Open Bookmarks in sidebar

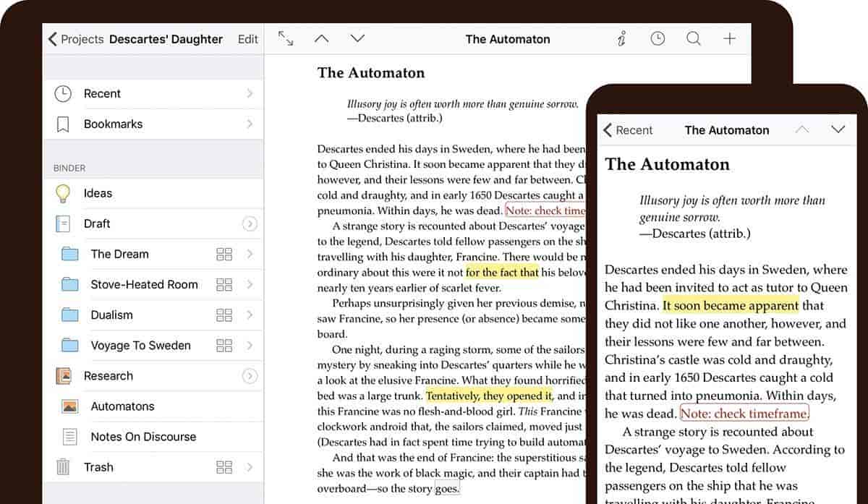153,124
